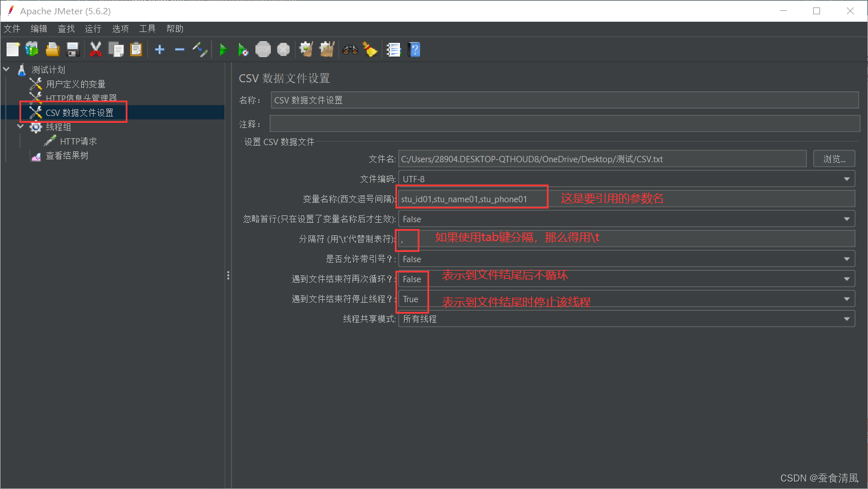Open the 运行 menu
The width and height of the screenshot is (868, 489).
pyautogui.click(x=93, y=29)
